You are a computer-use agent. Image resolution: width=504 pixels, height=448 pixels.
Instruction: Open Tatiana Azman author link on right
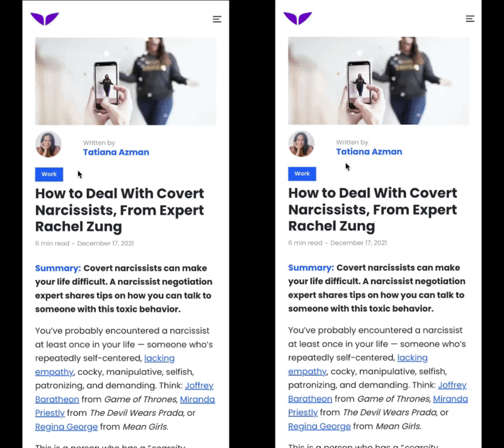click(x=369, y=152)
